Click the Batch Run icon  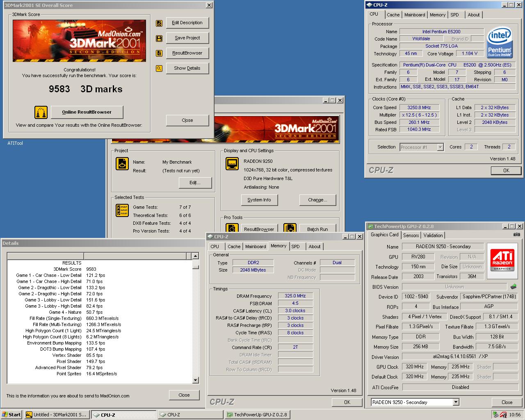click(x=290, y=228)
